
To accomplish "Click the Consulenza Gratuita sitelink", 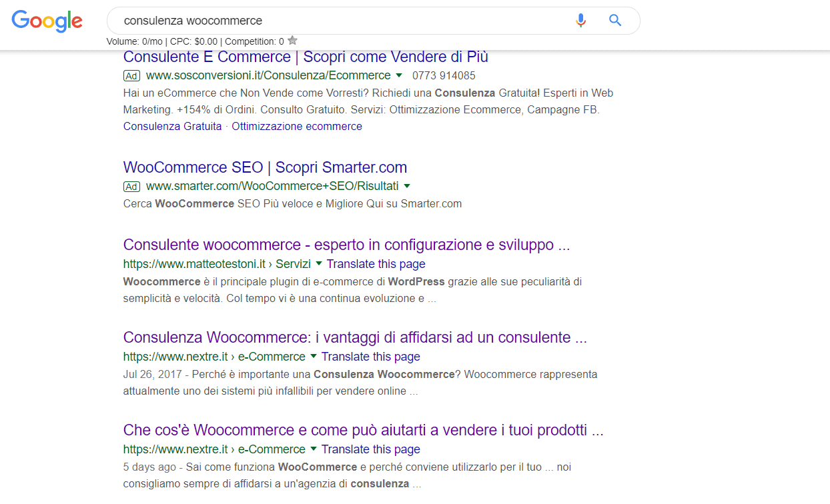I will [x=172, y=126].
